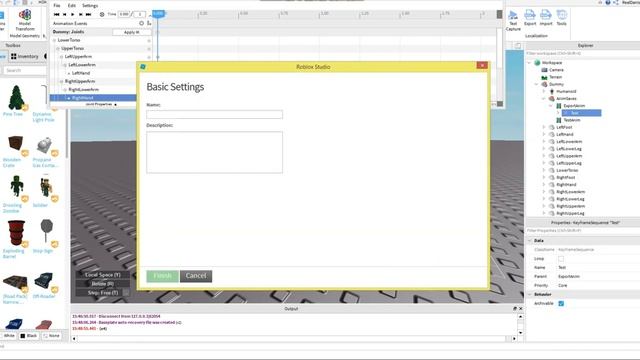Select Exploding Barrel model in Toolbox
Image resolution: width=640 pixels, height=360 pixels.
click(16, 232)
